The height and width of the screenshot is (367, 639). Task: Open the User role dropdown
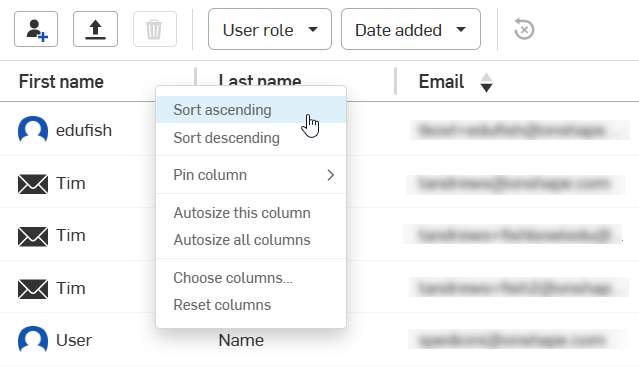[270, 29]
